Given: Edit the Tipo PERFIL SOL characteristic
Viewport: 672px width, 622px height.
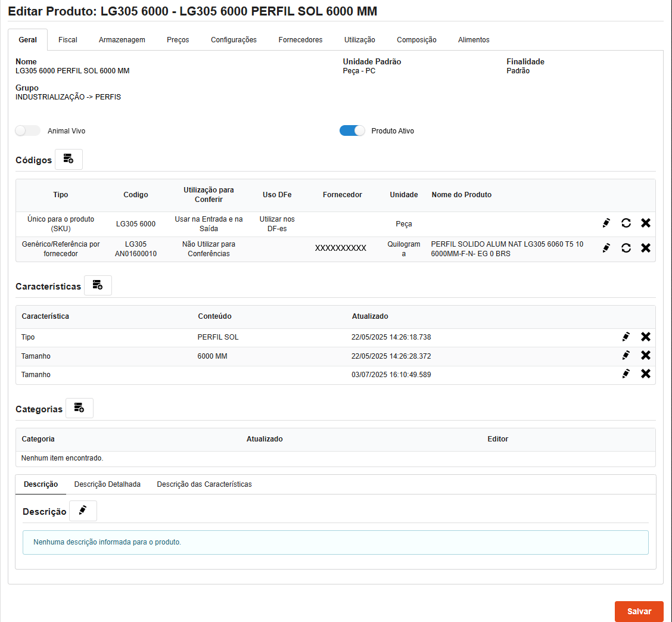Looking at the screenshot, I should (626, 337).
